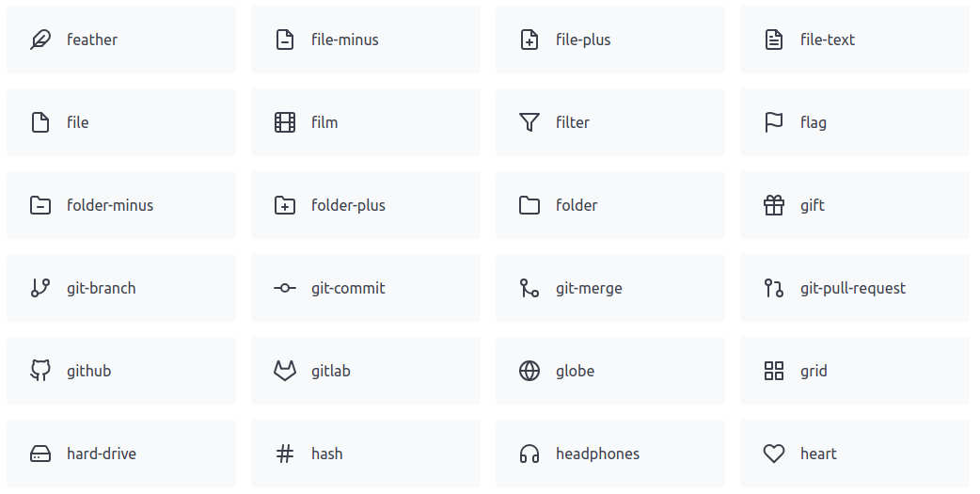980x494 pixels.
Task: Choose the film strip icon
Action: pos(285,122)
